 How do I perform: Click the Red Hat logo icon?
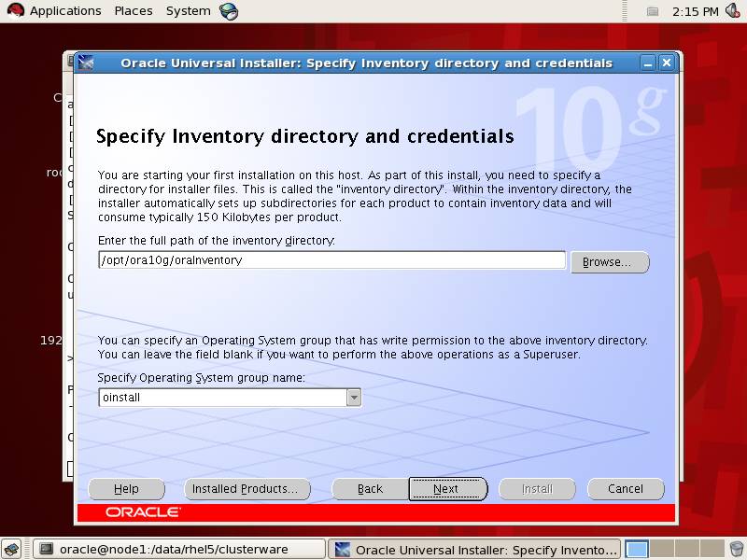tap(16, 10)
